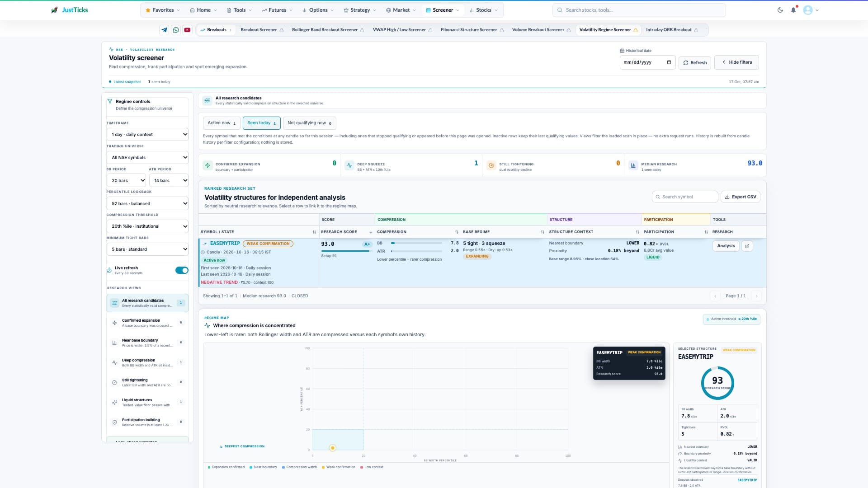Open the Telegram channel icon
868x488 pixels.
tap(164, 30)
